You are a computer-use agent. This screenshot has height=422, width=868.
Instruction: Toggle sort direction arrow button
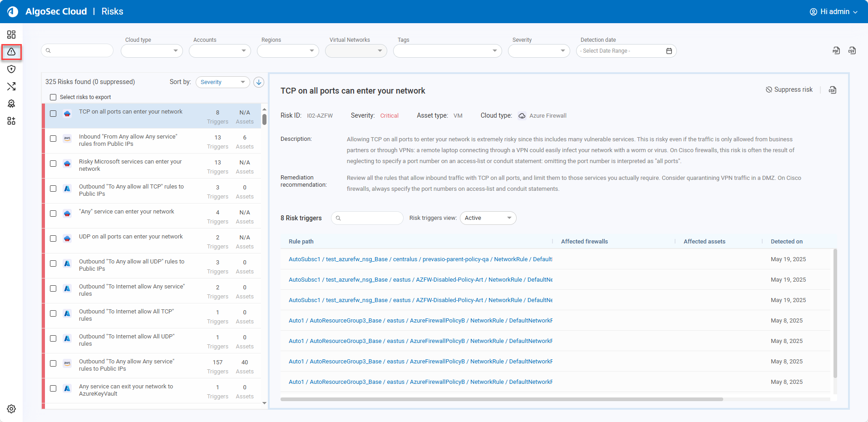[x=259, y=82]
